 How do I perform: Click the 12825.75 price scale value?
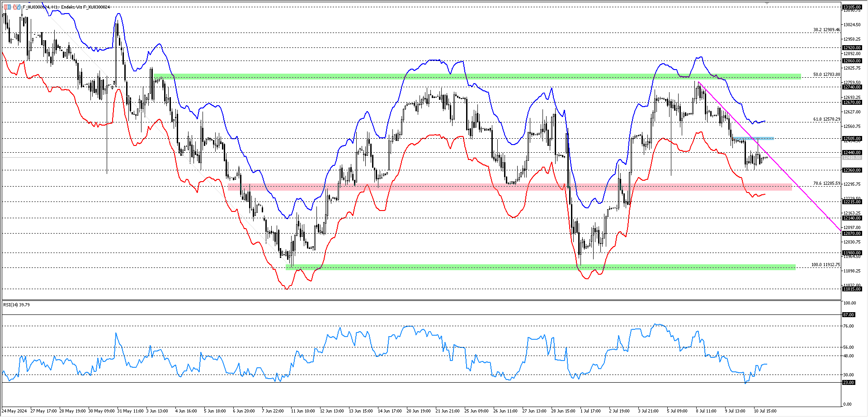(852, 68)
